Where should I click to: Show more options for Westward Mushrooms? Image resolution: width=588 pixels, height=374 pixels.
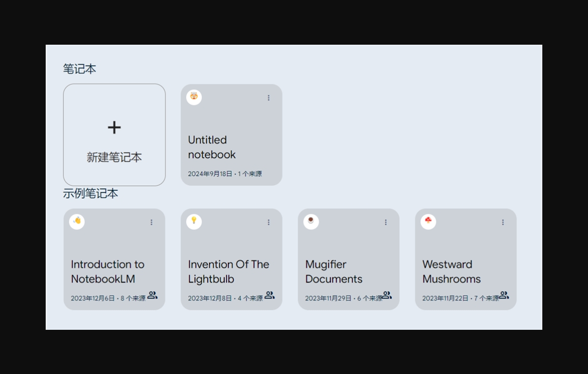(503, 223)
